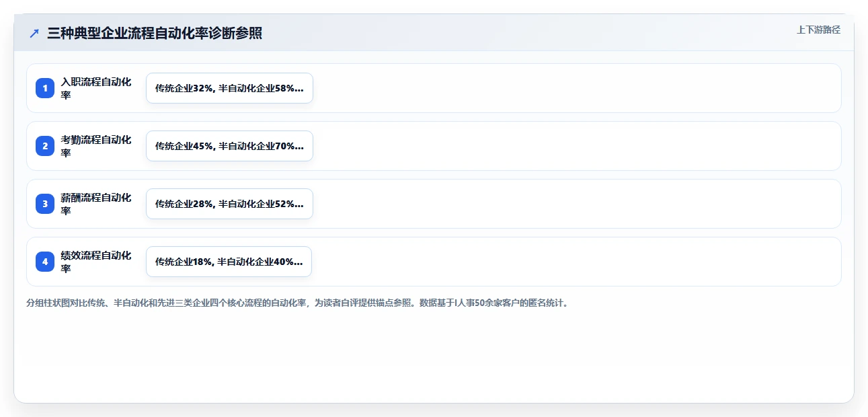Click the 考勤流程自动化率 row label
Viewport: 868px width, 417px height.
[96, 146]
